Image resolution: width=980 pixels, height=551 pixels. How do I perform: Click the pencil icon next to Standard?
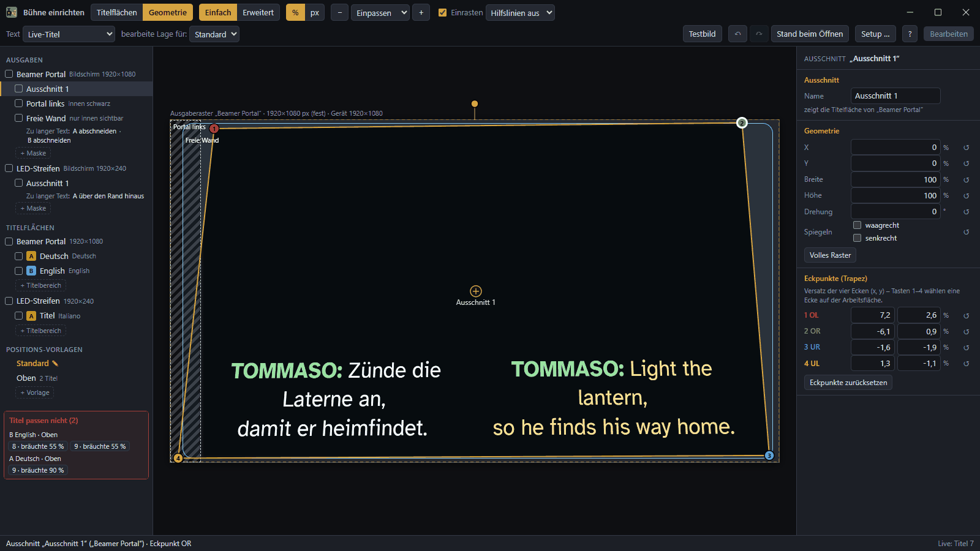(x=55, y=364)
